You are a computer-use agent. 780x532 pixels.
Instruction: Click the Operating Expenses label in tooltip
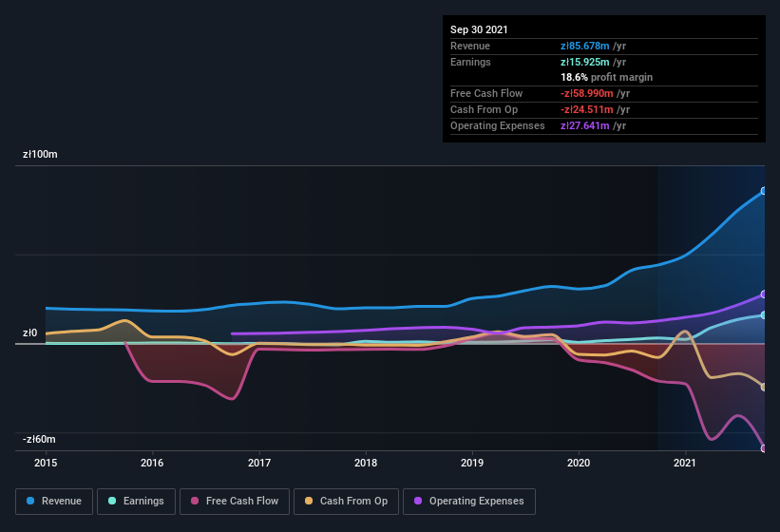coord(498,125)
